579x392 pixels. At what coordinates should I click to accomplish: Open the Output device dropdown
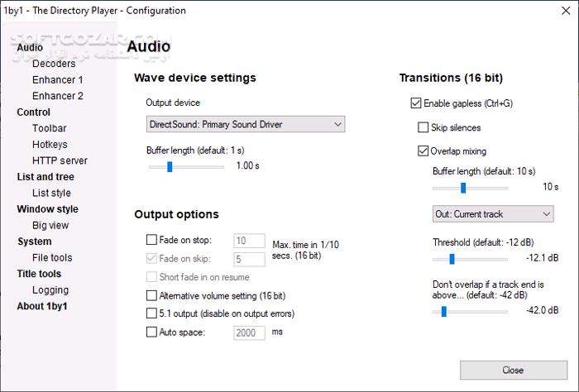tap(245, 124)
